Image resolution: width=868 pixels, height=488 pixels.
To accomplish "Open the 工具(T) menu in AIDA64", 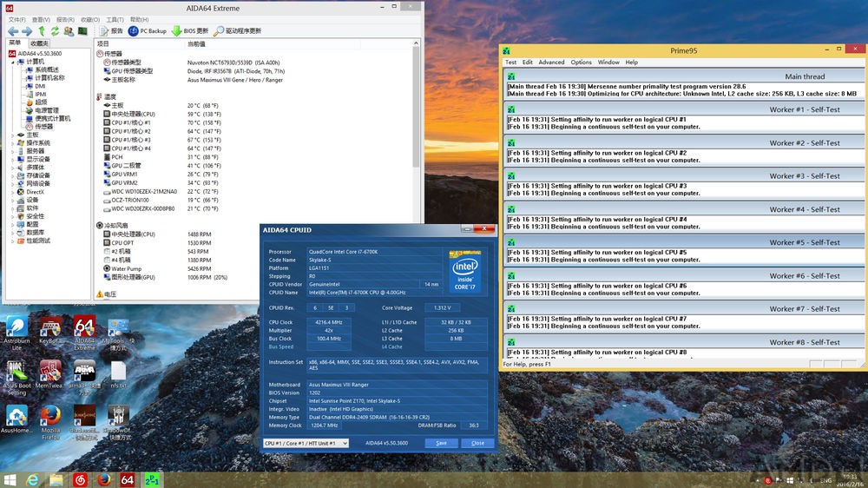I will (115, 19).
